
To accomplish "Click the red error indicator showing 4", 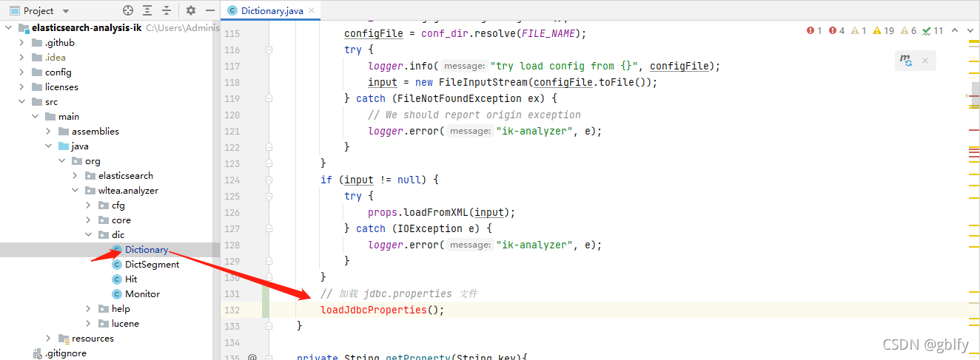I will click(x=836, y=30).
